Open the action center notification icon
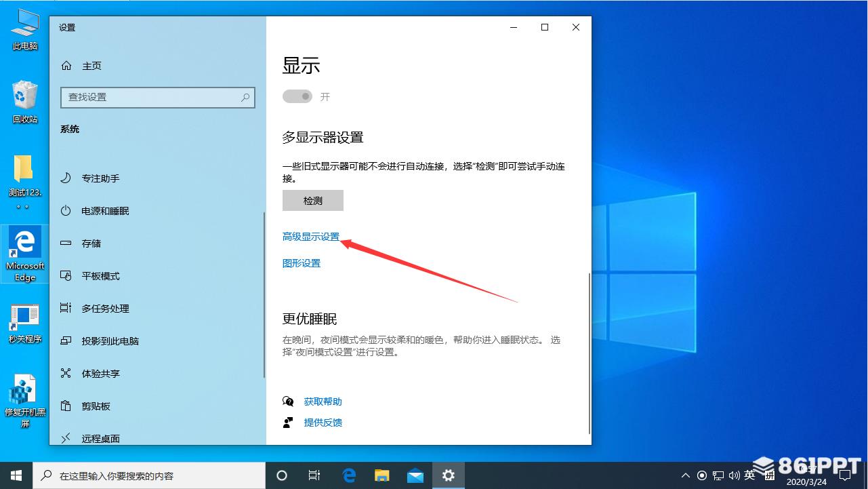The height and width of the screenshot is (489, 868). tap(846, 475)
